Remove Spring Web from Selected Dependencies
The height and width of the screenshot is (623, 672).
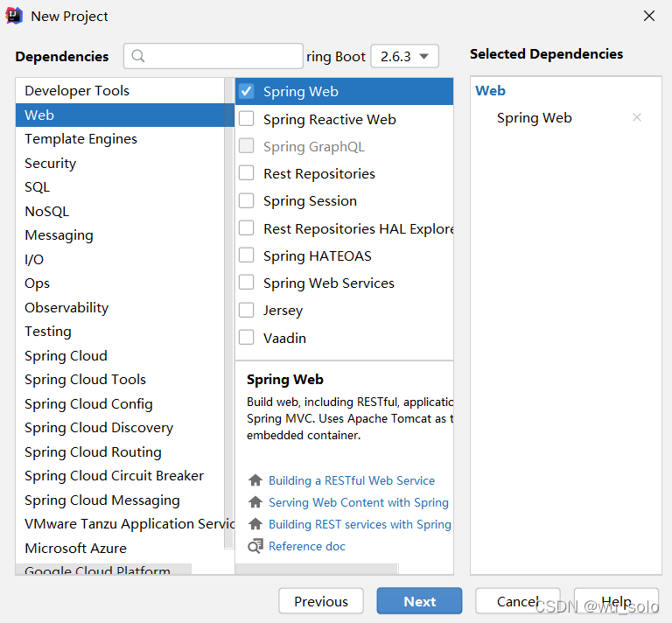(x=637, y=117)
